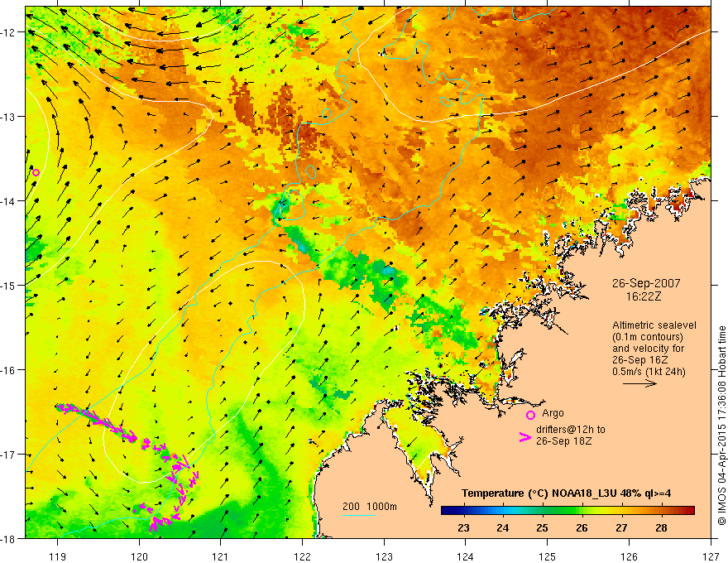
Task: Click the magenta Argo circle legend symbol
Action: (x=530, y=416)
